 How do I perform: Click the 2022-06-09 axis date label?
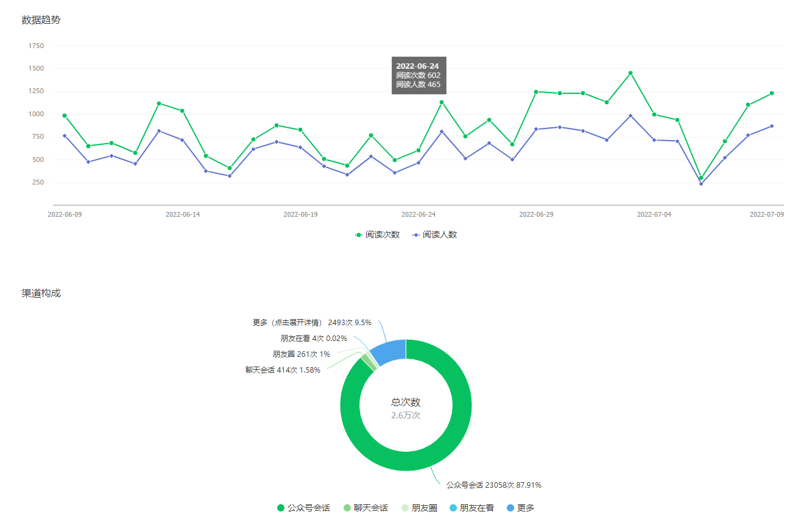click(x=65, y=214)
